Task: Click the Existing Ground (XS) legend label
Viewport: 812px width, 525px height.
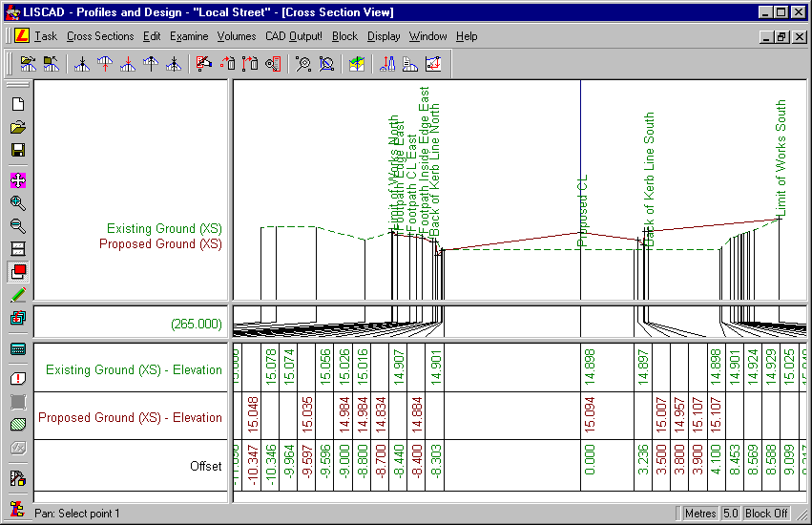Action: [164, 228]
